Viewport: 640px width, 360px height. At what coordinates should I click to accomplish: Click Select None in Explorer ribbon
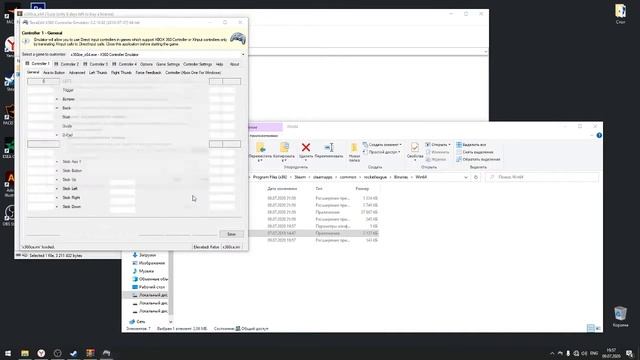[x=475, y=152]
